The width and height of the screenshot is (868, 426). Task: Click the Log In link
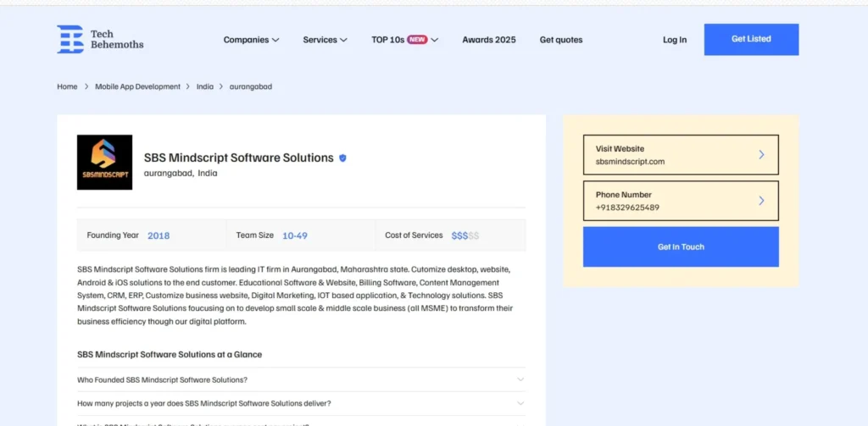(674, 40)
